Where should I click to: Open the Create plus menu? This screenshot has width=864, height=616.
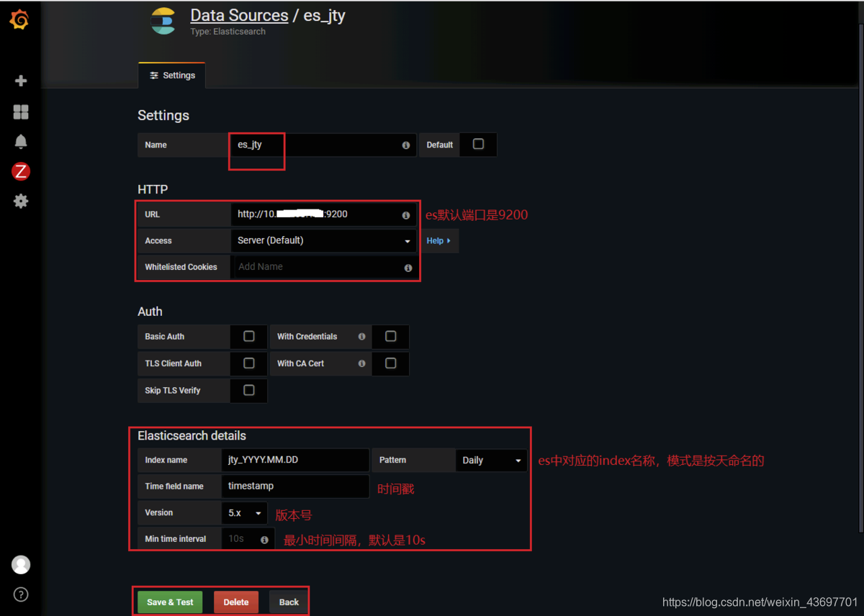click(x=21, y=81)
